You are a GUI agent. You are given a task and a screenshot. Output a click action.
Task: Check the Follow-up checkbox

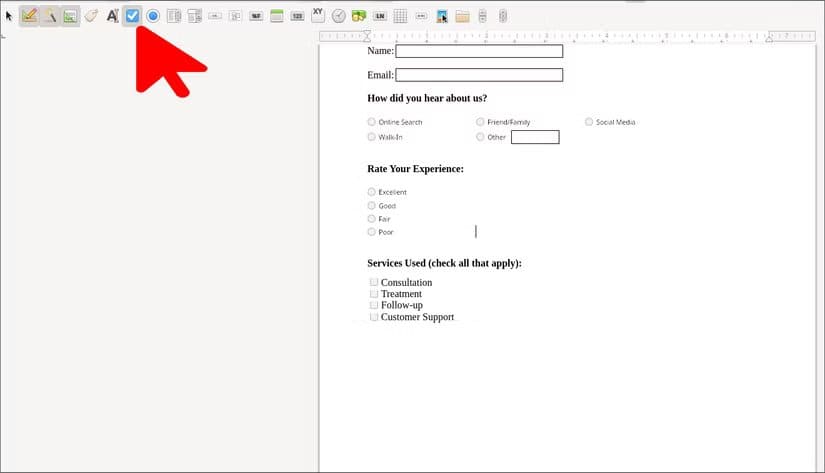pyautogui.click(x=374, y=305)
